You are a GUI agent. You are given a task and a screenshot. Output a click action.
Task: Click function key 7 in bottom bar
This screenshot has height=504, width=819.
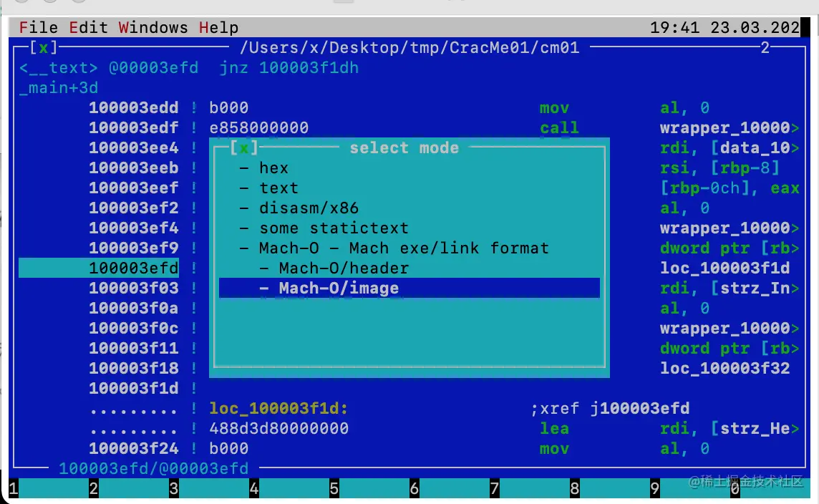point(494,489)
